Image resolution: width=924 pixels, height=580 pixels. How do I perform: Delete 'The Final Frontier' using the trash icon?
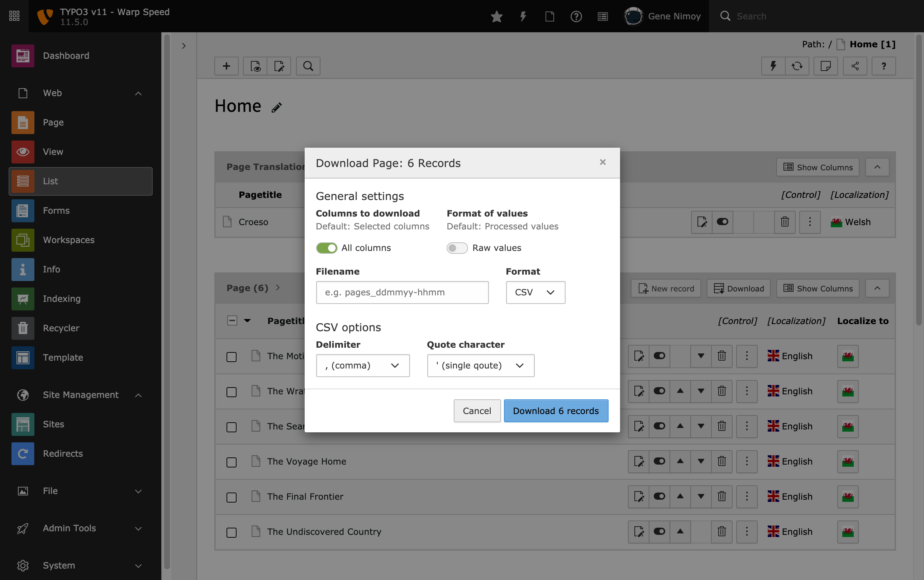tap(722, 496)
